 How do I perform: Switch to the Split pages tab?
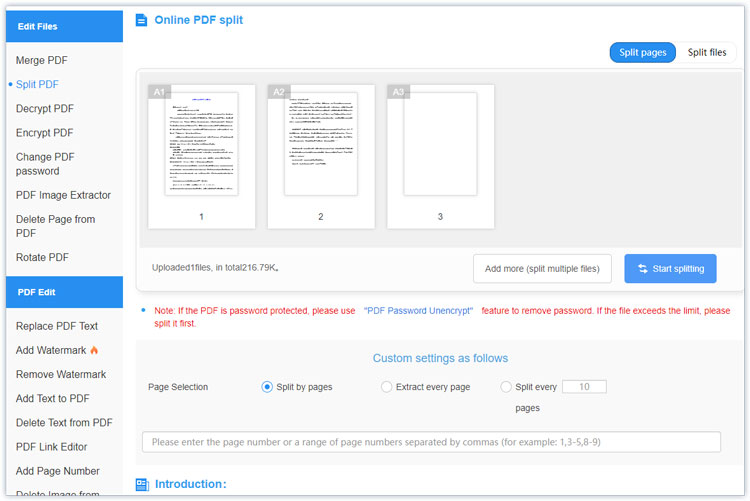(x=643, y=53)
